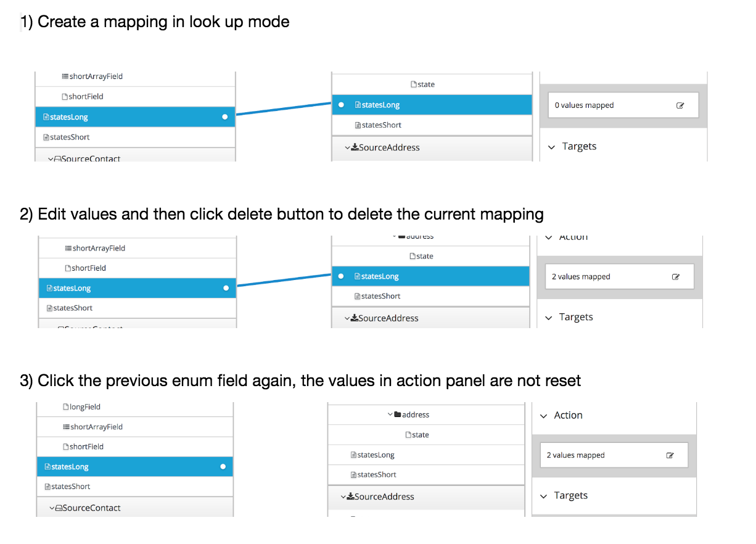Click the edit pencil next to "2 values mapped"
Screen dimensions: 756x544
click(x=678, y=276)
